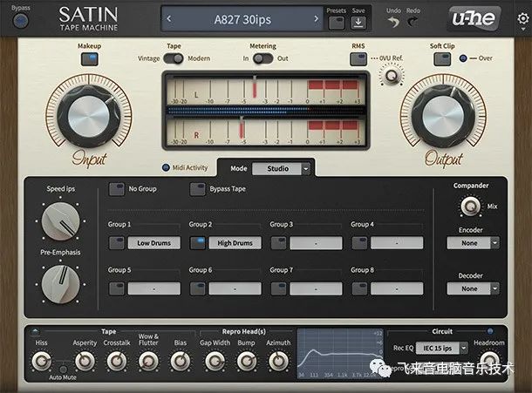
Task: Open the Presets browser button
Action: point(337,23)
